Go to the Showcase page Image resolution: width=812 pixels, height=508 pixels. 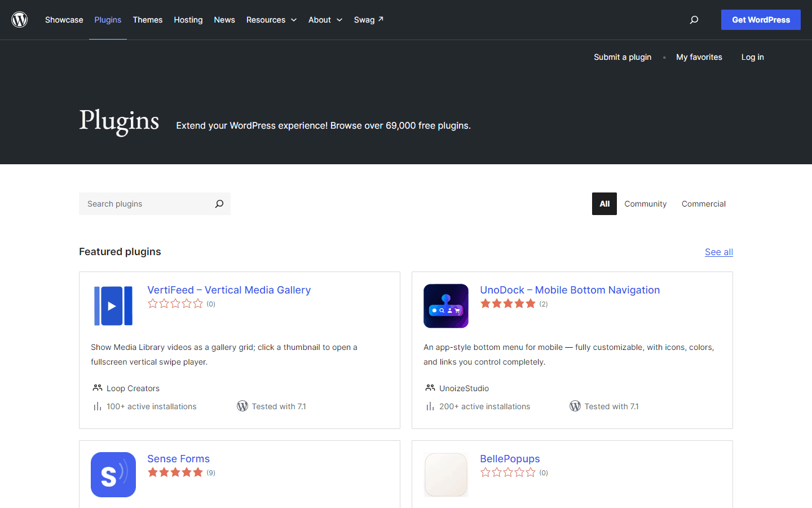pyautogui.click(x=64, y=20)
